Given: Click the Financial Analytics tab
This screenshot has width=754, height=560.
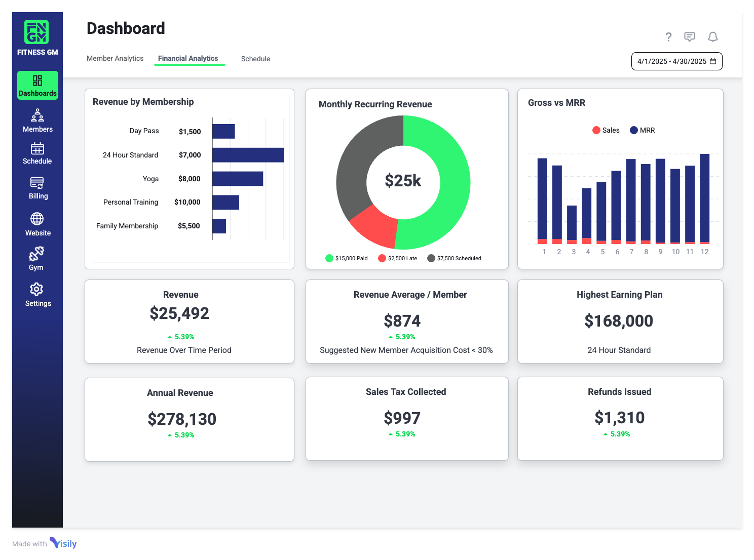Looking at the screenshot, I should pyautogui.click(x=188, y=58).
